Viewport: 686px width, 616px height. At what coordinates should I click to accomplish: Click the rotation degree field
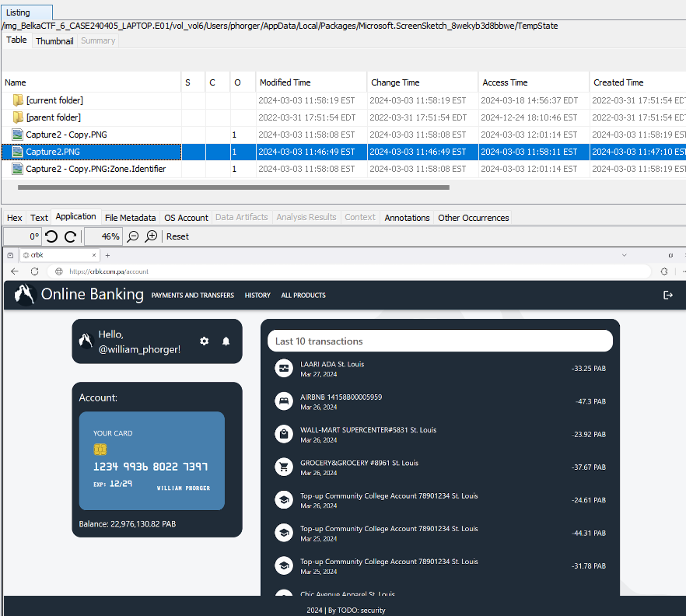pos(23,236)
